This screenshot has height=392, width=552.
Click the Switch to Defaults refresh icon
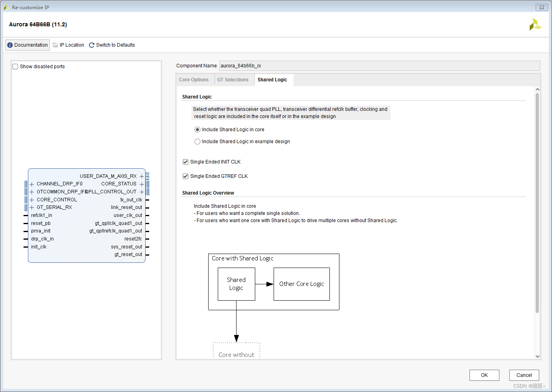point(92,45)
